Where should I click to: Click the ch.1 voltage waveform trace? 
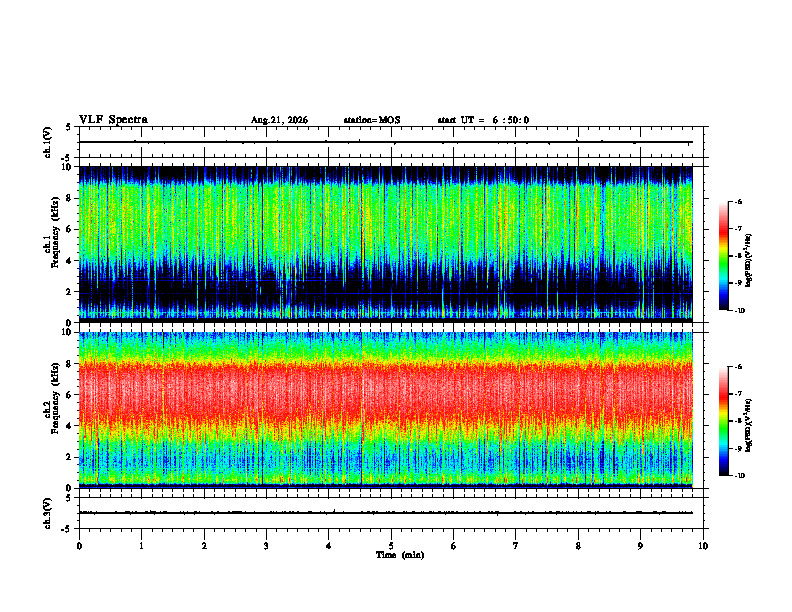[x=385, y=142]
